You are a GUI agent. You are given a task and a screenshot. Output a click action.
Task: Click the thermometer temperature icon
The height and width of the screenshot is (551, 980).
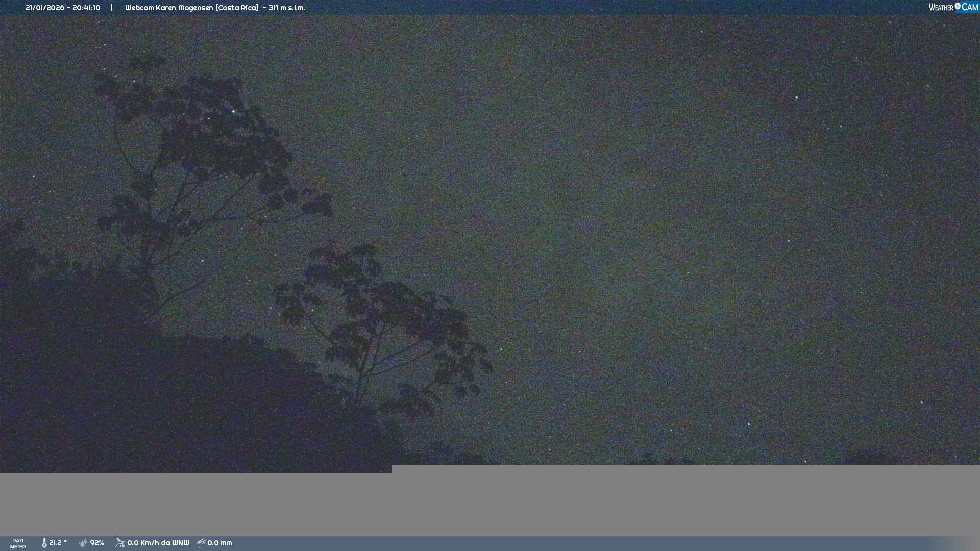44,543
